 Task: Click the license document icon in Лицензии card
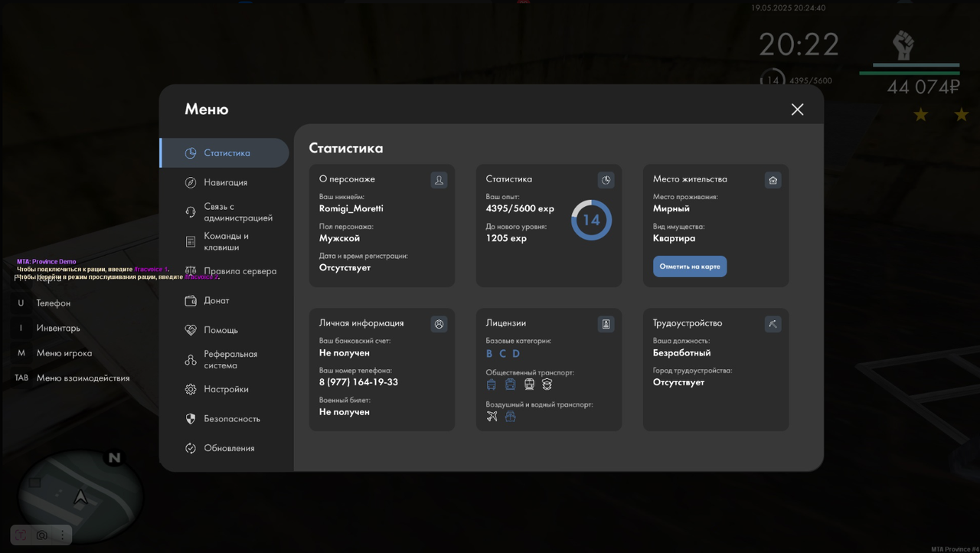click(x=606, y=324)
